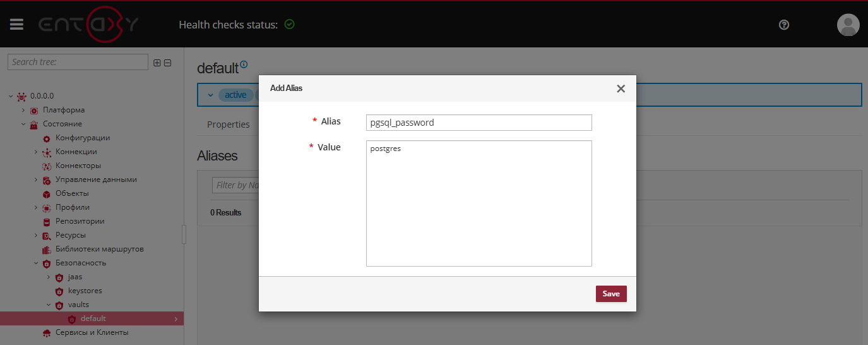Expand the jaas tree node

point(49,277)
